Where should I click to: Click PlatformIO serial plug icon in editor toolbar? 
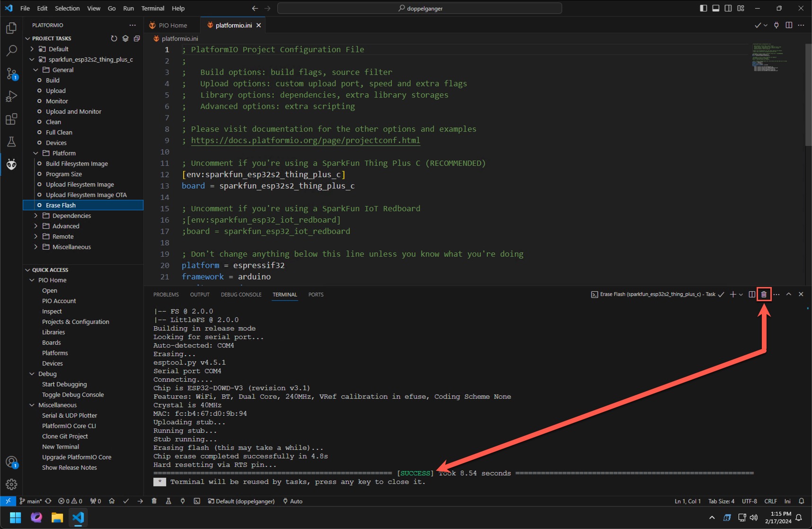777,25
